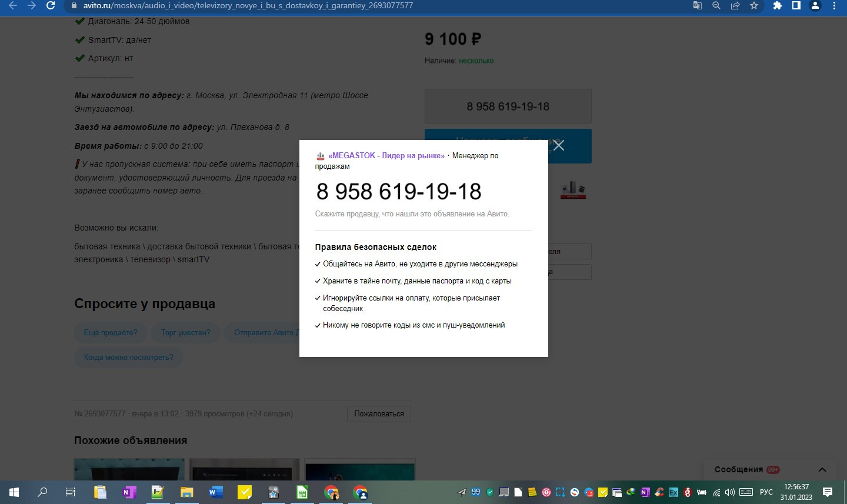This screenshot has height=504, width=847.
Task: Switch to the second Chrome profile window in the taskbar
Action: tap(360, 492)
